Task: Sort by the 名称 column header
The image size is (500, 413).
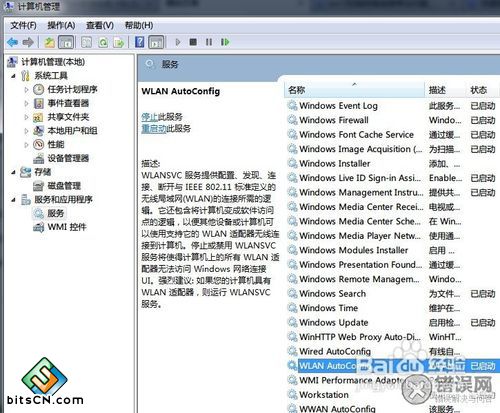Action: (354, 90)
